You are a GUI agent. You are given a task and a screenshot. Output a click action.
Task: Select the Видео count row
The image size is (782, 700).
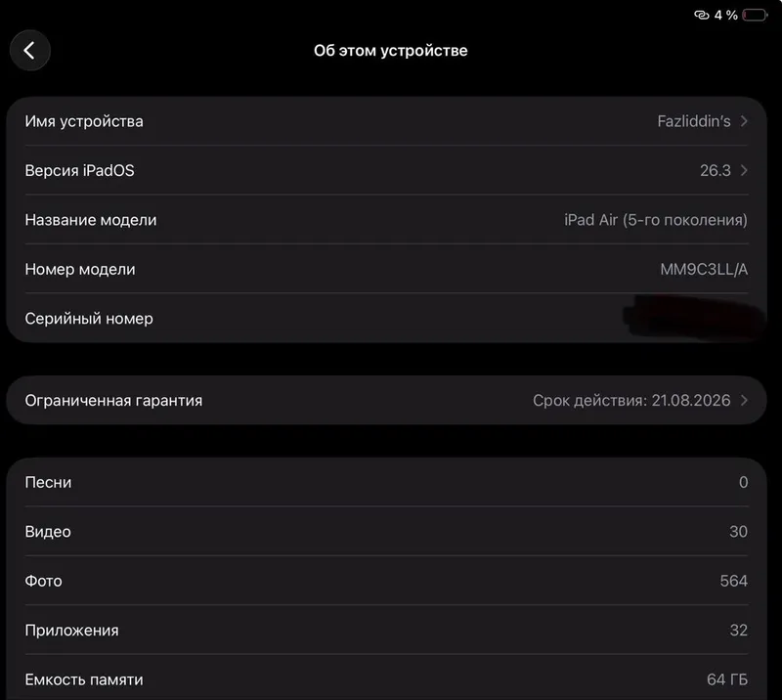(x=386, y=532)
